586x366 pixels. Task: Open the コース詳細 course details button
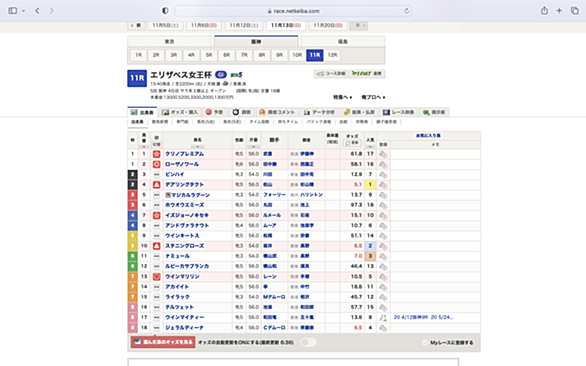331,74
